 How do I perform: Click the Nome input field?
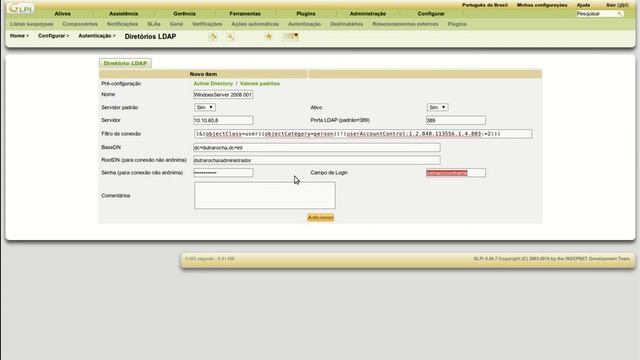223,95
